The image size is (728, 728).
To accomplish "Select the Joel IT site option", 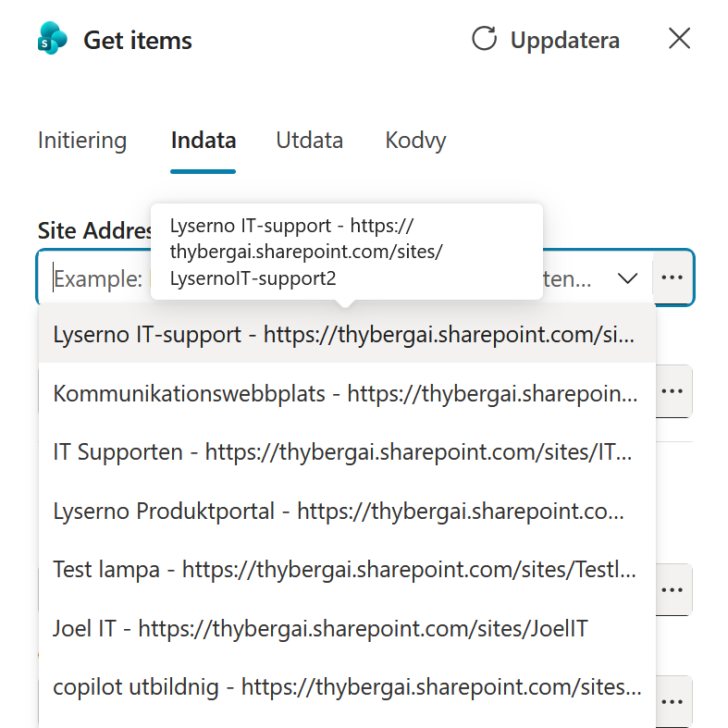I will pyautogui.click(x=347, y=629).
